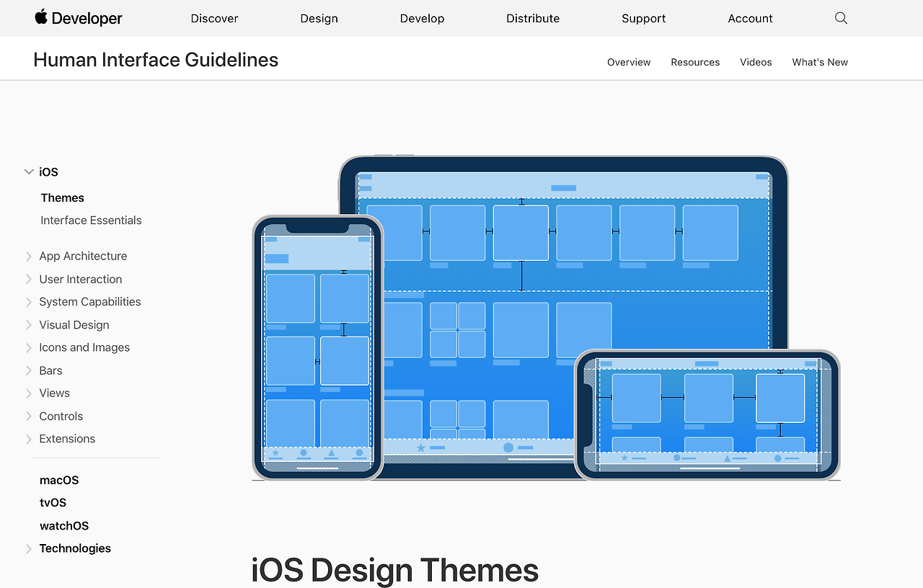
Task: Switch to the Overview tab
Action: (x=629, y=63)
